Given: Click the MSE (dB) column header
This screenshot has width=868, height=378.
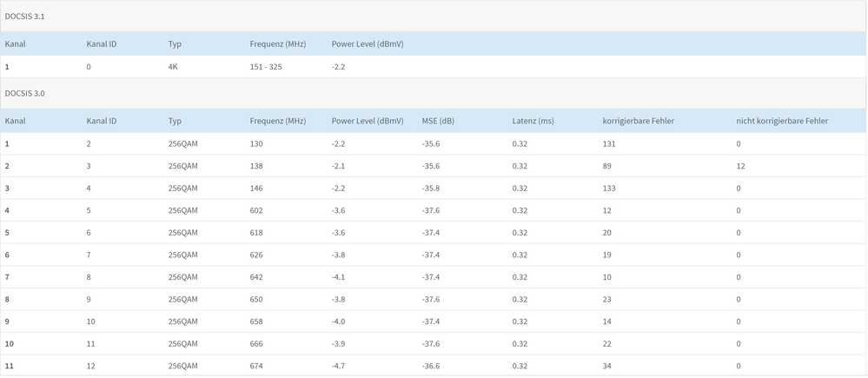Looking at the screenshot, I should click(438, 121).
